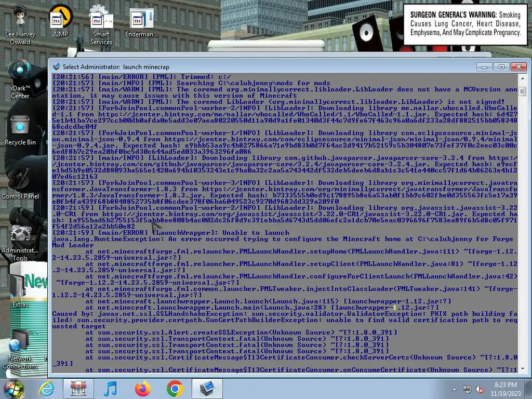Click the console scrollbar up arrow

523,78
